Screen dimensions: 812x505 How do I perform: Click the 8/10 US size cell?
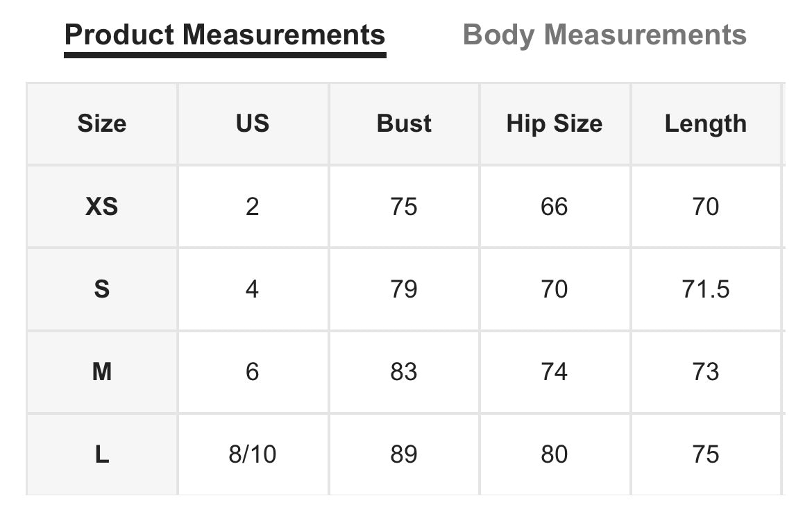[x=253, y=455]
